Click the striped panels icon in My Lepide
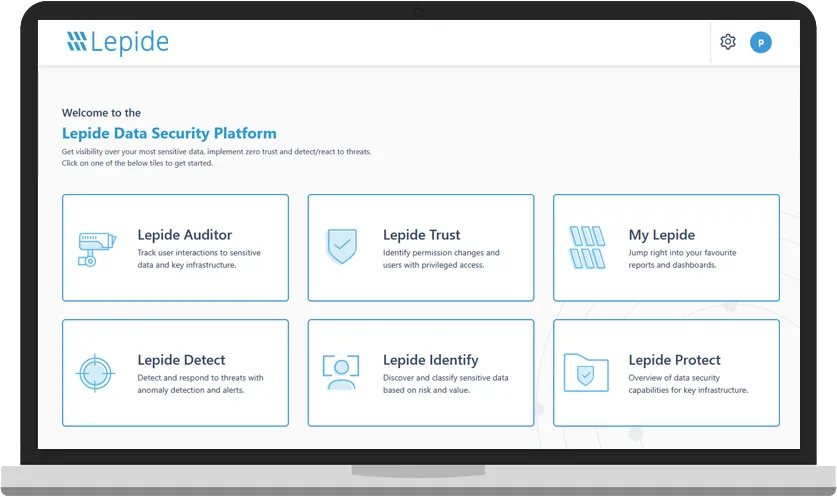The height and width of the screenshot is (497, 837). point(587,247)
